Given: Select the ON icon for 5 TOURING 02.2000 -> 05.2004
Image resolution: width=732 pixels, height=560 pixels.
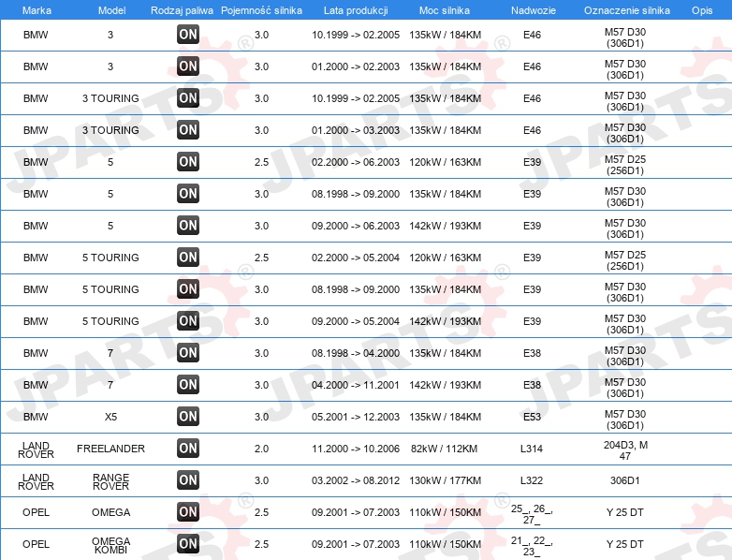Looking at the screenshot, I should 188,257.
